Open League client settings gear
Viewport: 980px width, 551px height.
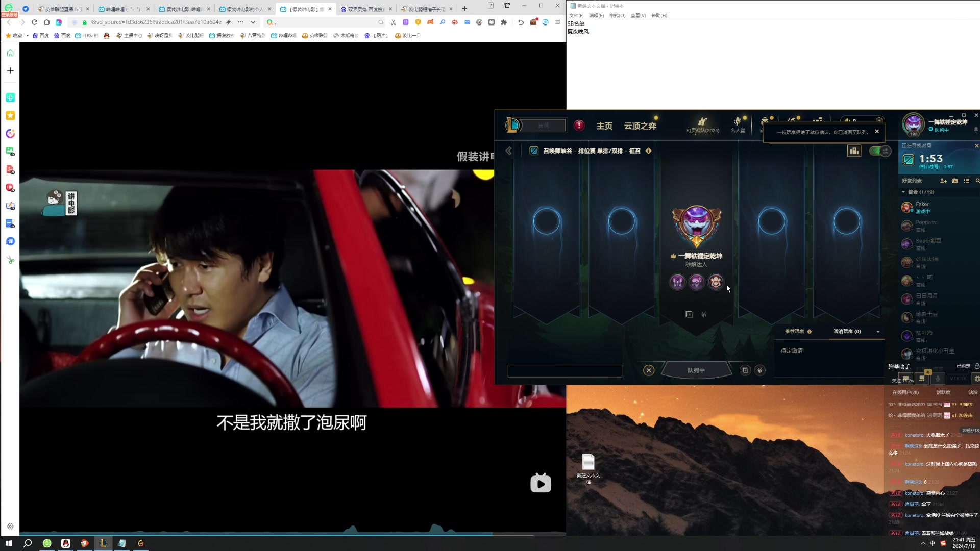(x=964, y=115)
